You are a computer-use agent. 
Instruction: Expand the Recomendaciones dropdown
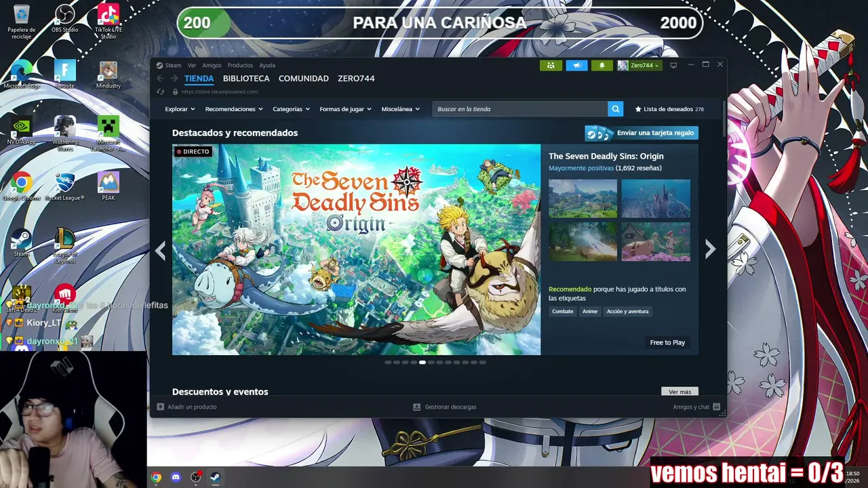click(234, 109)
